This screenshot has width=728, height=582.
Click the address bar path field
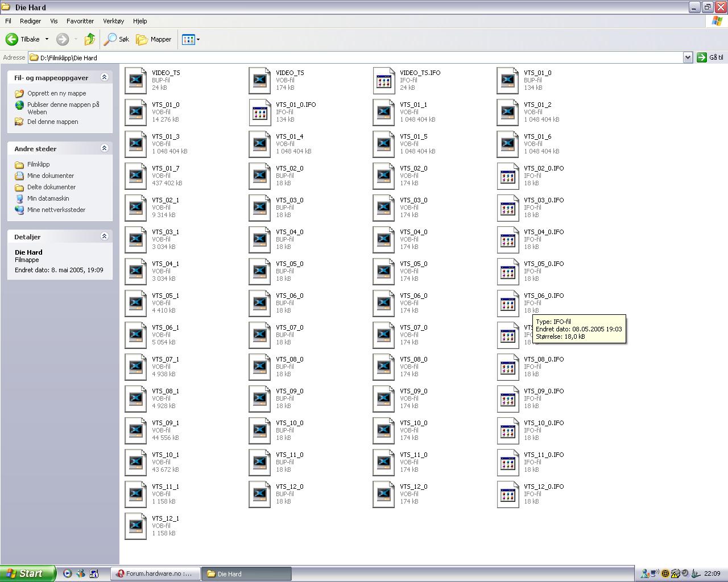pyautogui.click(x=356, y=57)
